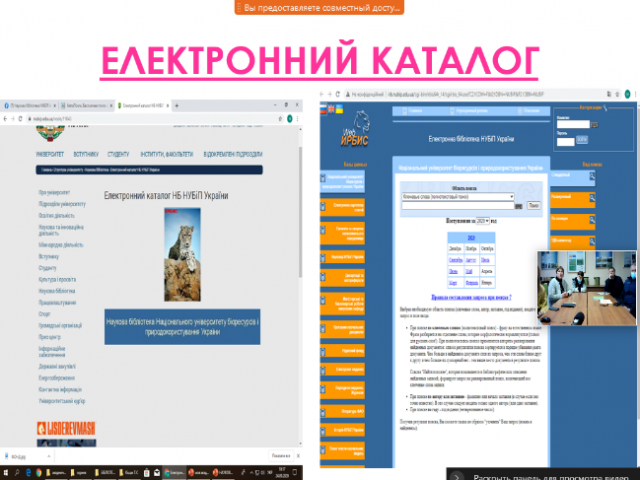Click sidebar link 'Про університет'
640x480 pixels.
pyautogui.click(x=54, y=192)
